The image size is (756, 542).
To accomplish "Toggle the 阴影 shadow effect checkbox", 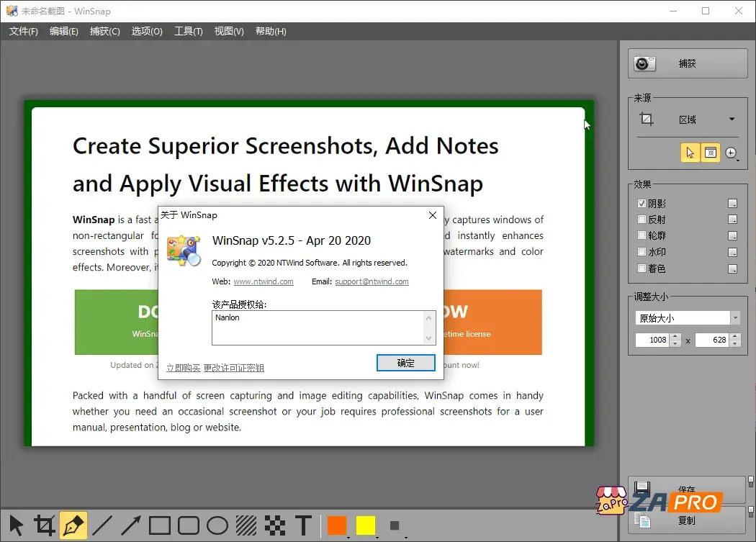I will click(x=642, y=204).
